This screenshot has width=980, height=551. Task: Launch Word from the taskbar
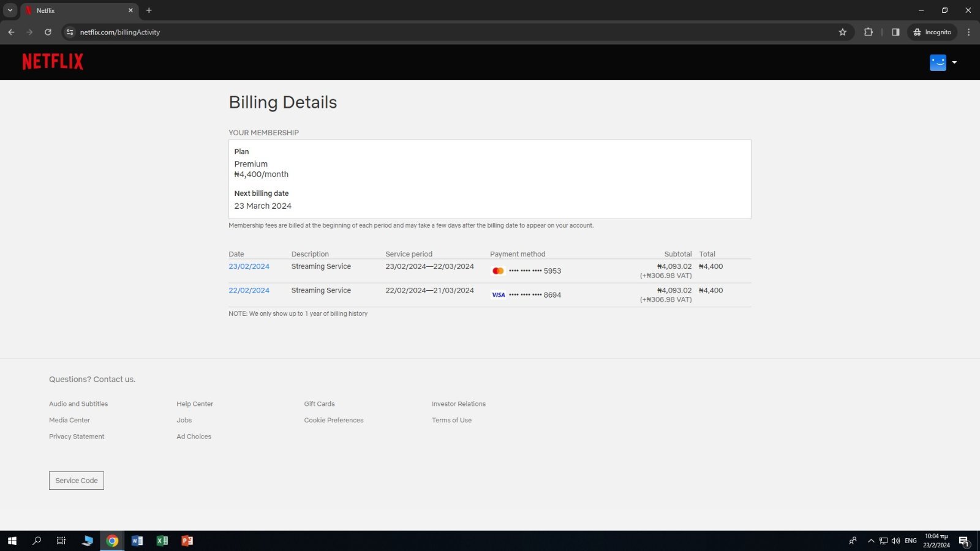pos(137,541)
